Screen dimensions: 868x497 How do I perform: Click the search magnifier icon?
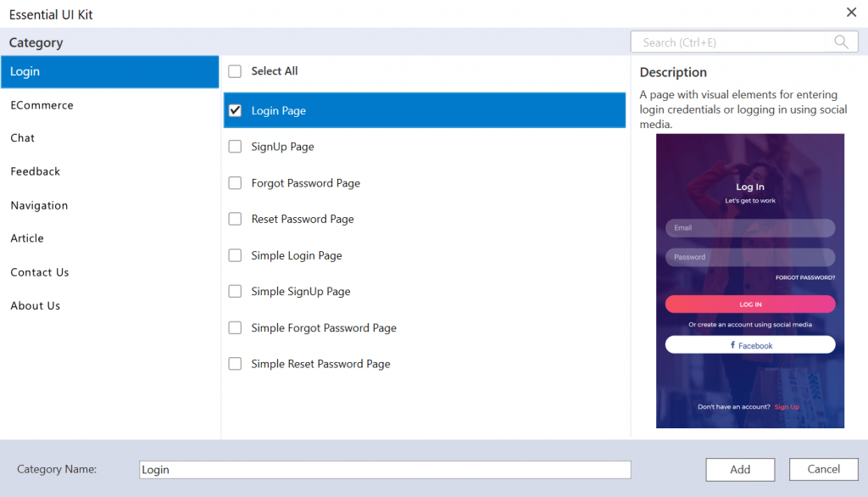pos(842,42)
